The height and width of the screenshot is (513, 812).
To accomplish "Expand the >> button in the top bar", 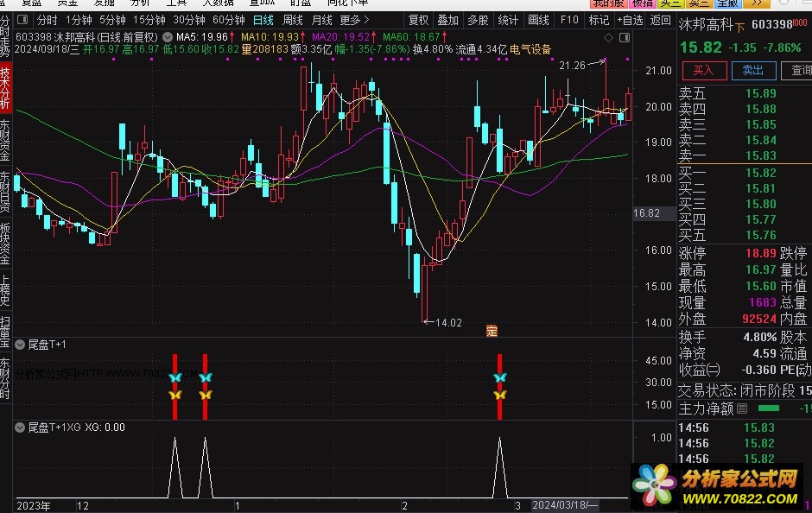I will click(757, 3).
